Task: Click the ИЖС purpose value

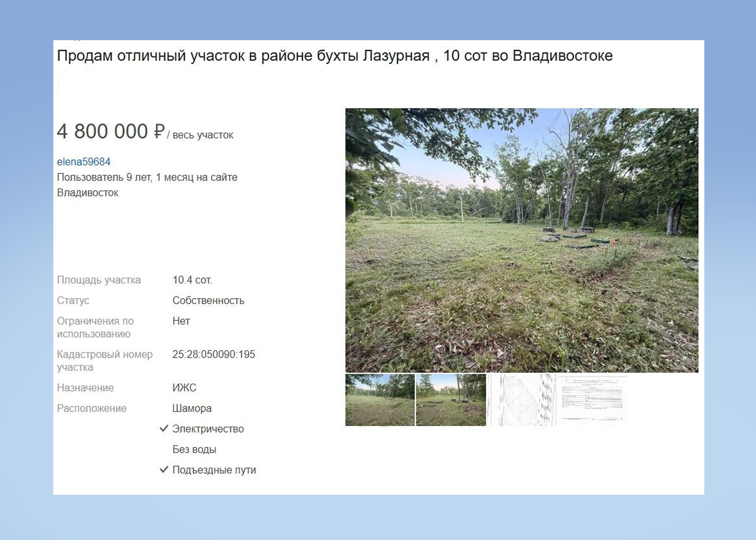Action: click(184, 388)
